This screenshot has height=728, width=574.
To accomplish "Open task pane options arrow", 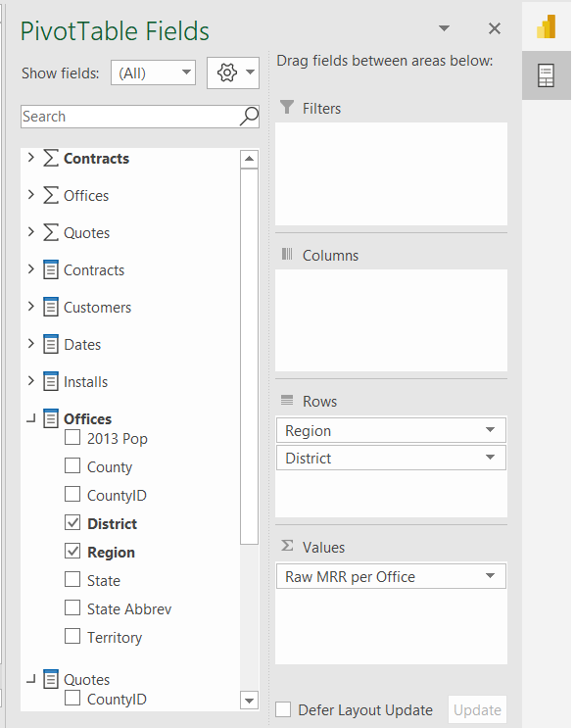I will click(x=444, y=28).
